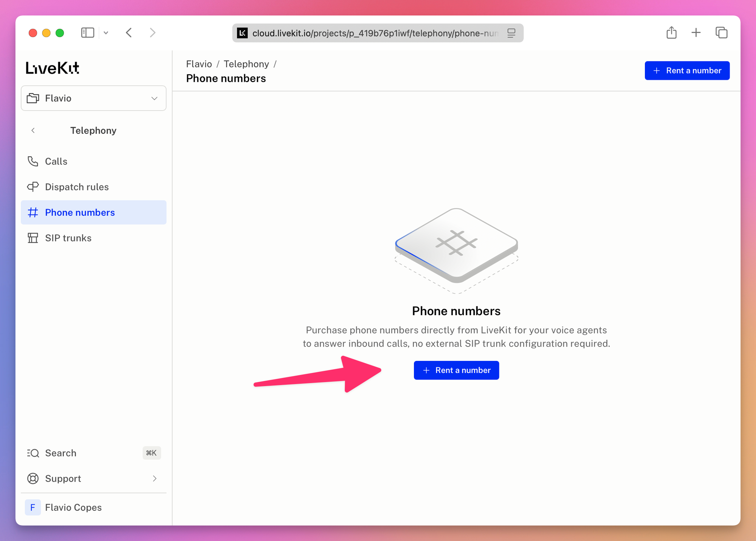This screenshot has height=541, width=756.
Task: Click the Flavio breadcrumb link
Action: pos(199,64)
